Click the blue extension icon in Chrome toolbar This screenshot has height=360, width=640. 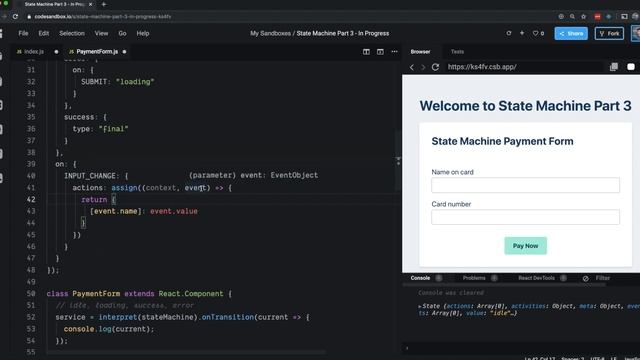[609, 16]
